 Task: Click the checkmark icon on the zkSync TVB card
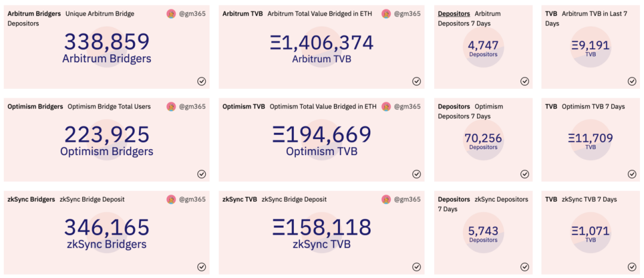pyautogui.click(x=416, y=267)
